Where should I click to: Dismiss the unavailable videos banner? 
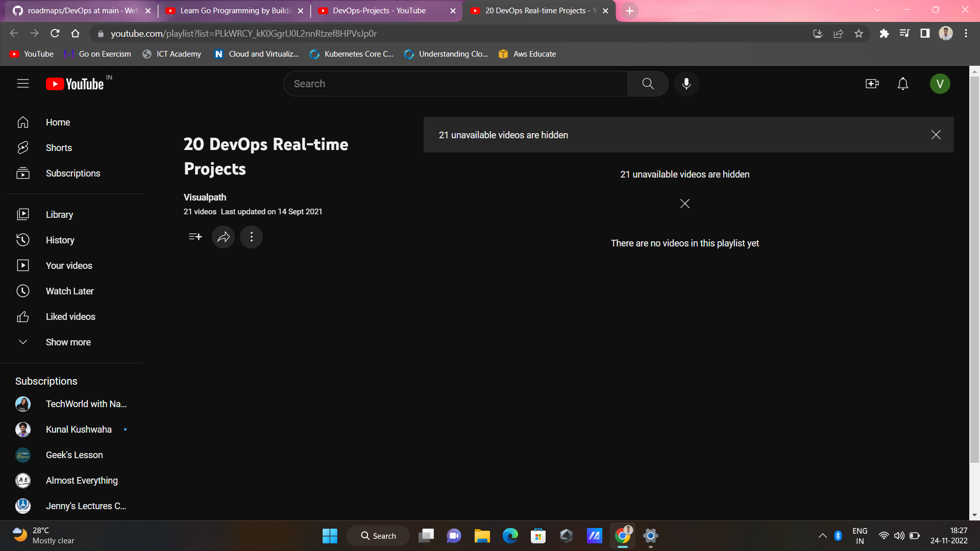936,135
